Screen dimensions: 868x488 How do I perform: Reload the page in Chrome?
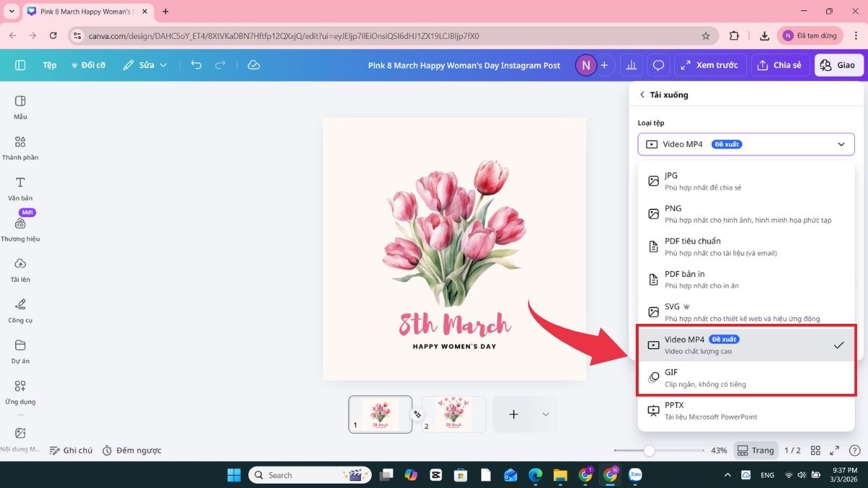pyautogui.click(x=53, y=35)
